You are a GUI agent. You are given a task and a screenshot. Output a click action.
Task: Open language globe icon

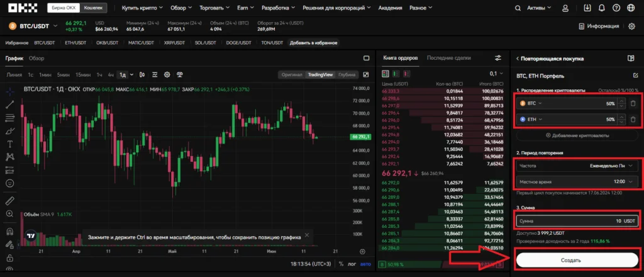click(x=631, y=8)
